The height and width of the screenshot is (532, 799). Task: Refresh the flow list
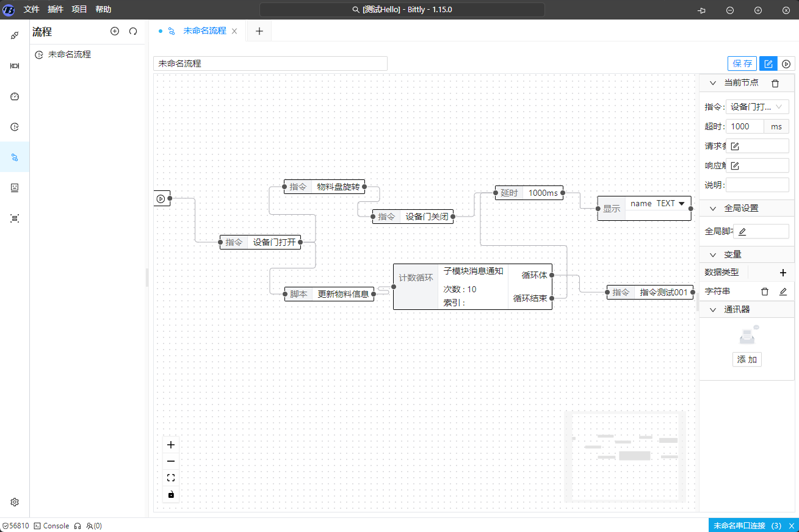point(133,31)
